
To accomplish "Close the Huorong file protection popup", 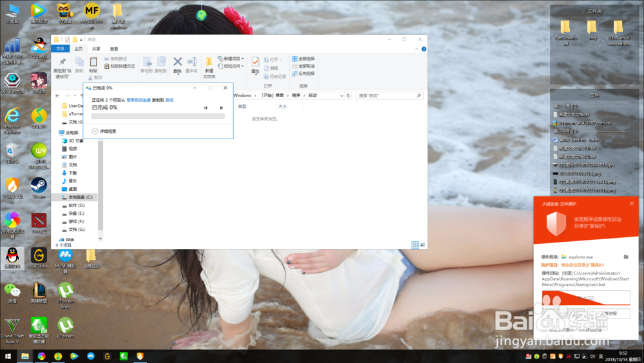I will 632,204.
